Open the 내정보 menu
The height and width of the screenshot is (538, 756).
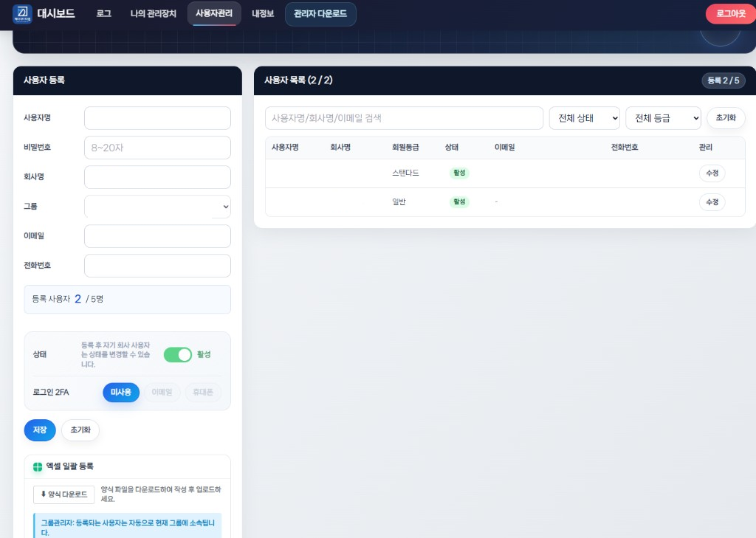pyautogui.click(x=263, y=13)
